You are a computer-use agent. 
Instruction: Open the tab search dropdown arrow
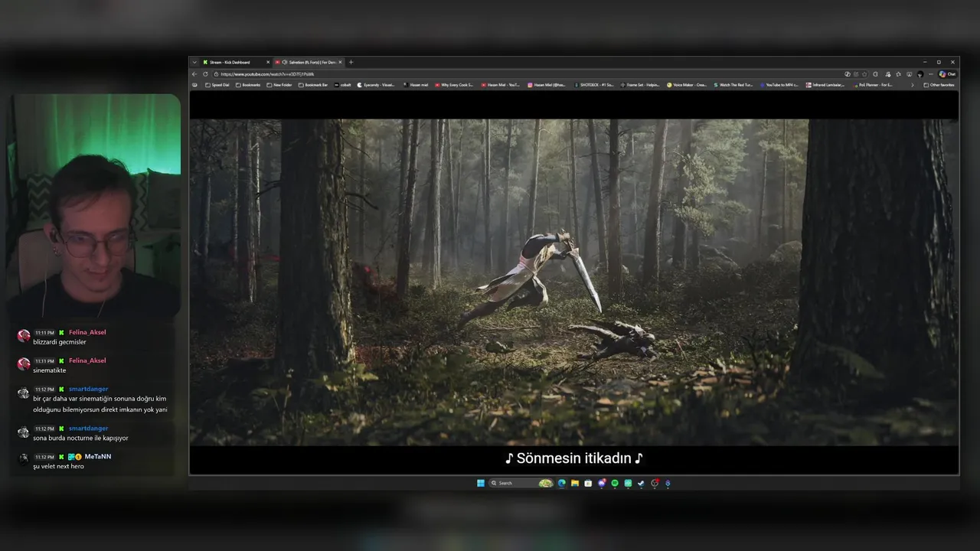[x=194, y=62]
